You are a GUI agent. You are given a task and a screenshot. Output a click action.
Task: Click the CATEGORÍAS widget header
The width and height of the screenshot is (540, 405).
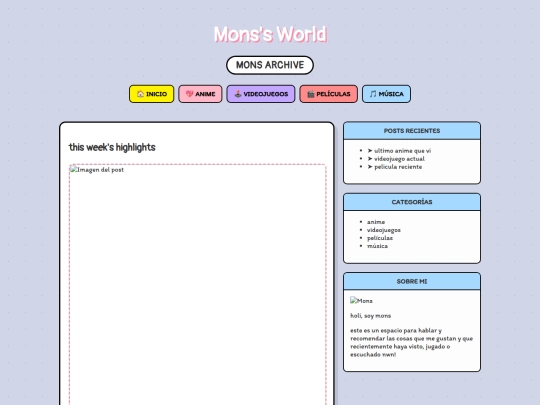412,202
